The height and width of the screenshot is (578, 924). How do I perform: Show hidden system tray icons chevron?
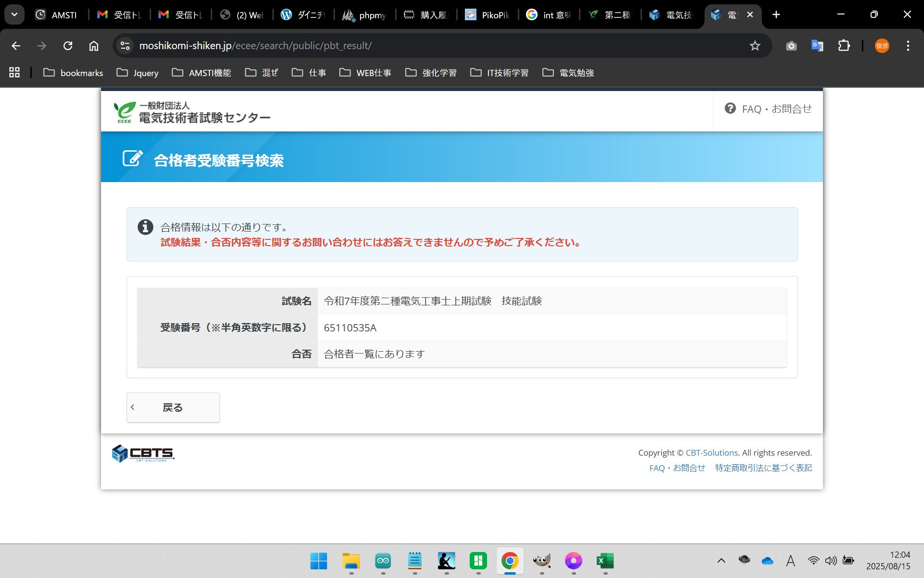721,561
